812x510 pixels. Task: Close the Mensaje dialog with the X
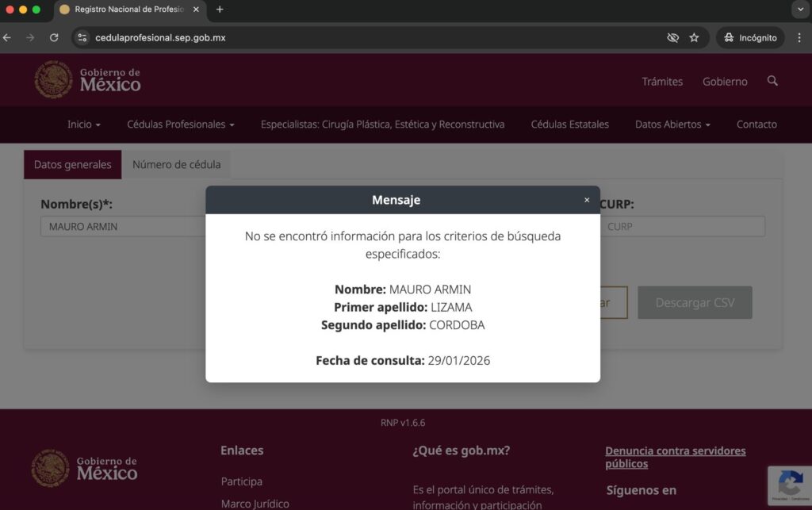pos(587,200)
